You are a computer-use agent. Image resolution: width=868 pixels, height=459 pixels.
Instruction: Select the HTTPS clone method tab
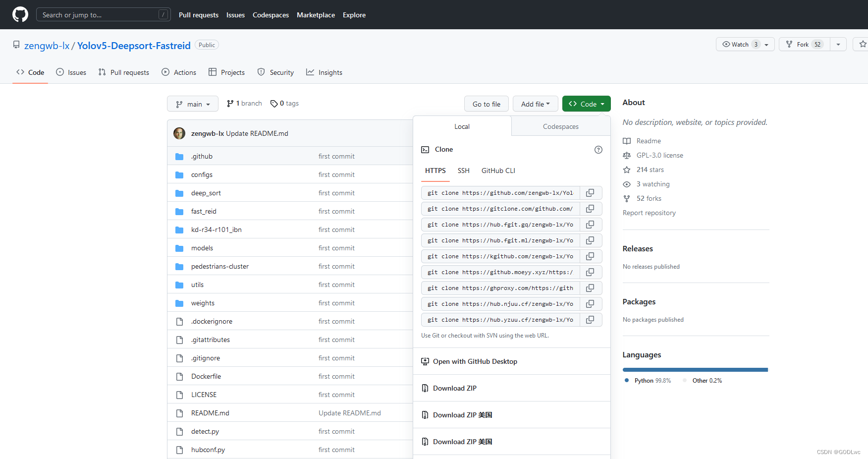(435, 171)
